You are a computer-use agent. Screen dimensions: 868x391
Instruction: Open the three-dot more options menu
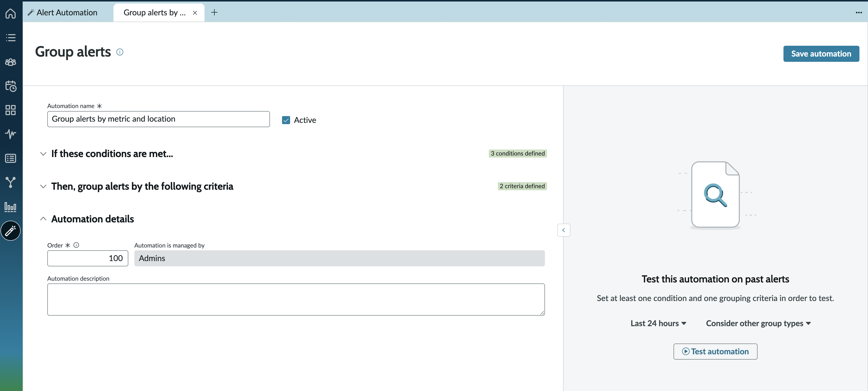tap(858, 13)
